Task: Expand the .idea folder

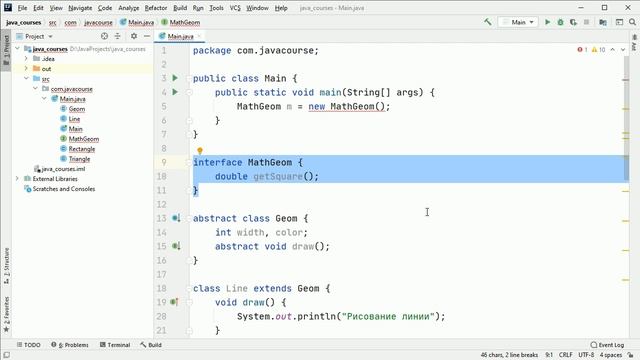Action: pyautogui.click(x=26, y=59)
